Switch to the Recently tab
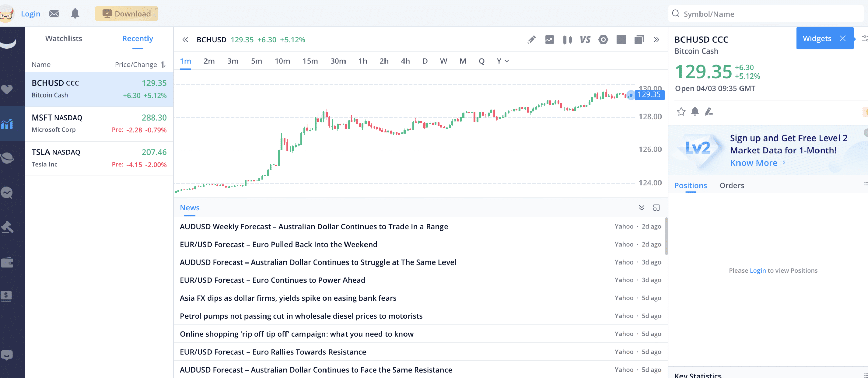The image size is (868, 378). pyautogui.click(x=138, y=38)
